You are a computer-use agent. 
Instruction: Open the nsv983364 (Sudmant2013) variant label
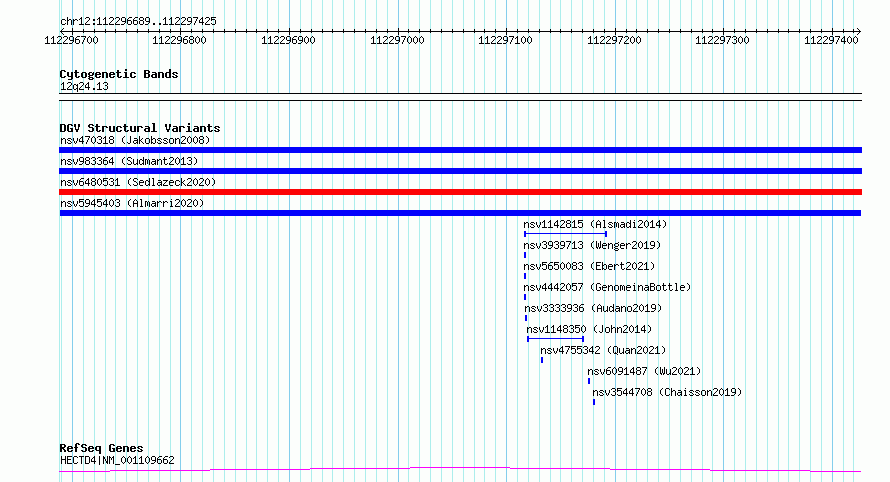[129, 161]
